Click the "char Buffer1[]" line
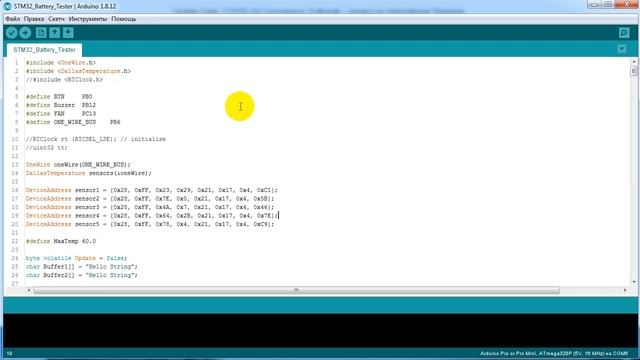The height and width of the screenshot is (360, 640). (82, 267)
